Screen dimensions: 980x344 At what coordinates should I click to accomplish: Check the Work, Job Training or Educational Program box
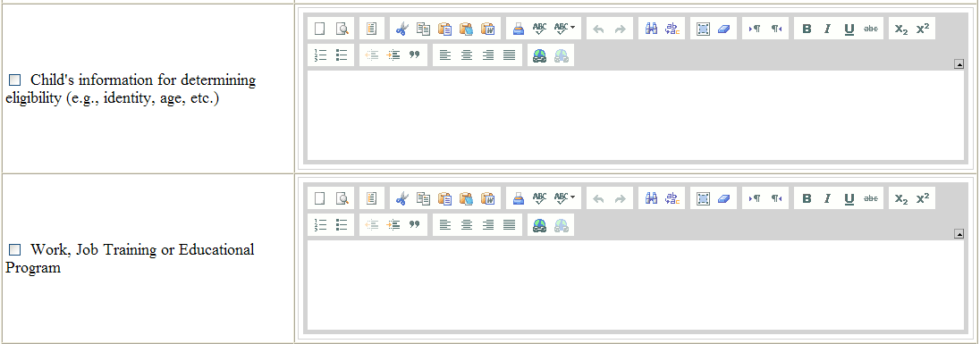pos(14,249)
